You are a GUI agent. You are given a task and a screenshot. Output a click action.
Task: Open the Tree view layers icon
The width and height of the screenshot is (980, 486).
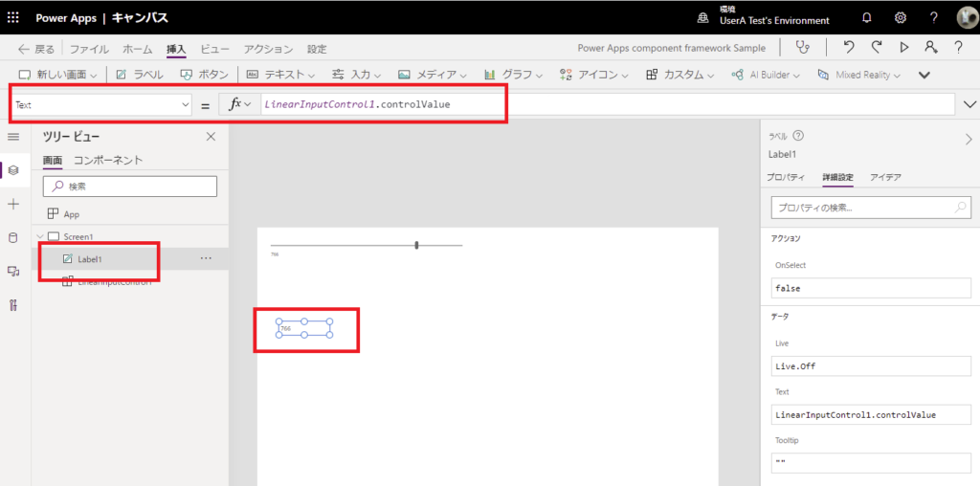coord(13,170)
